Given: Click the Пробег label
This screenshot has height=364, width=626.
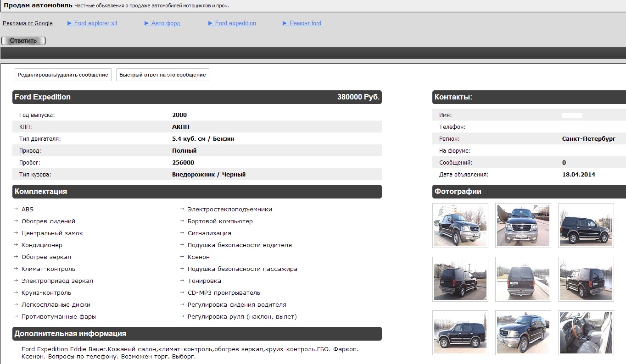Looking at the screenshot, I should tap(30, 163).
